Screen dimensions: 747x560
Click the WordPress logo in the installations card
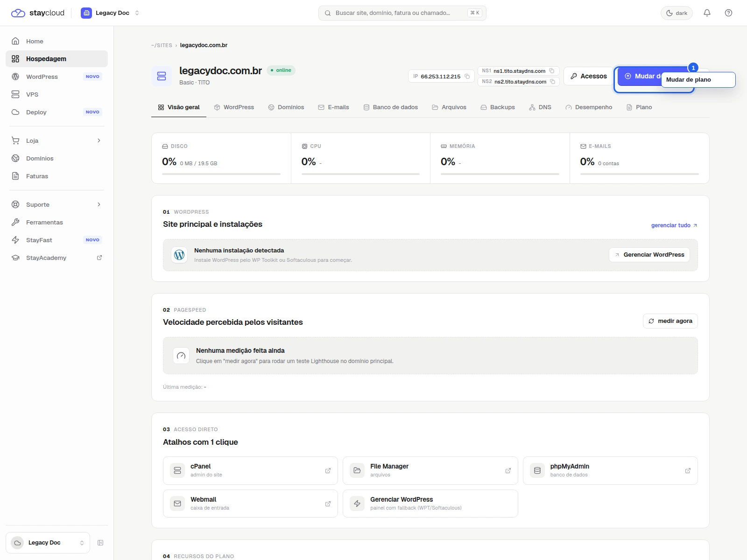pos(179,255)
